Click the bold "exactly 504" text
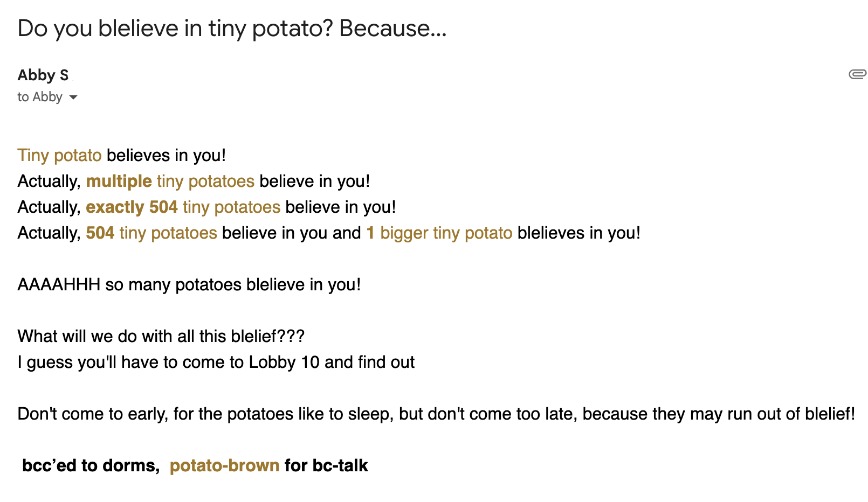868x502 pixels. click(x=132, y=207)
